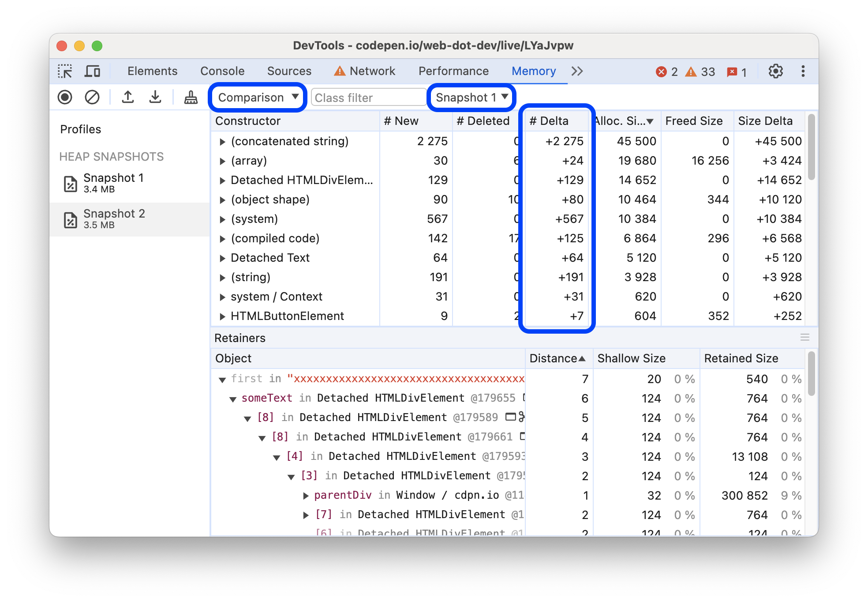Viewport: 868px width, 602px height.
Task: Switch to the Memory tab
Action: tap(533, 71)
